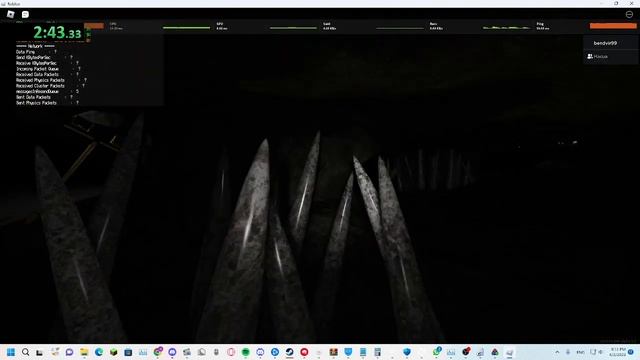Click the Received Data Packets row

(x=47, y=75)
